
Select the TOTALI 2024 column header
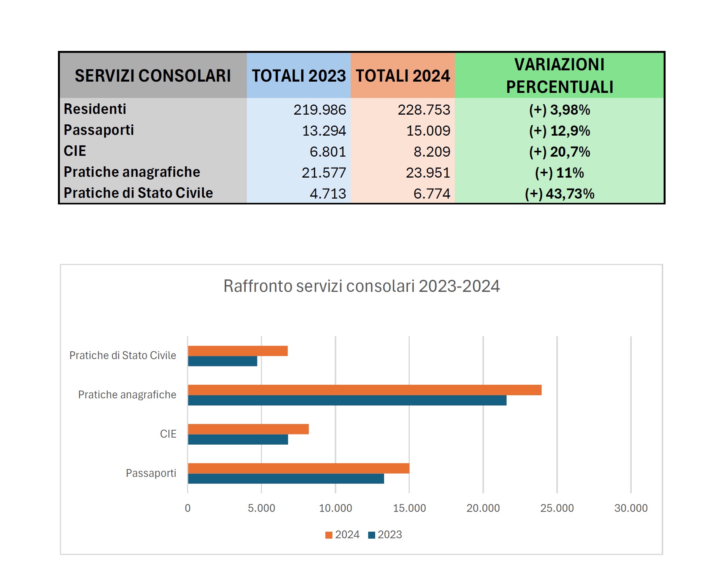pyautogui.click(x=403, y=75)
